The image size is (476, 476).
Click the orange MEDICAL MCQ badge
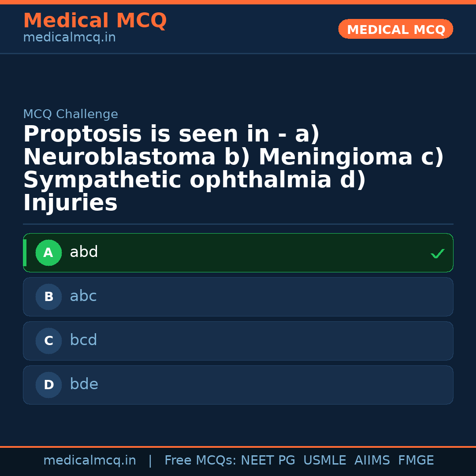(395, 29)
